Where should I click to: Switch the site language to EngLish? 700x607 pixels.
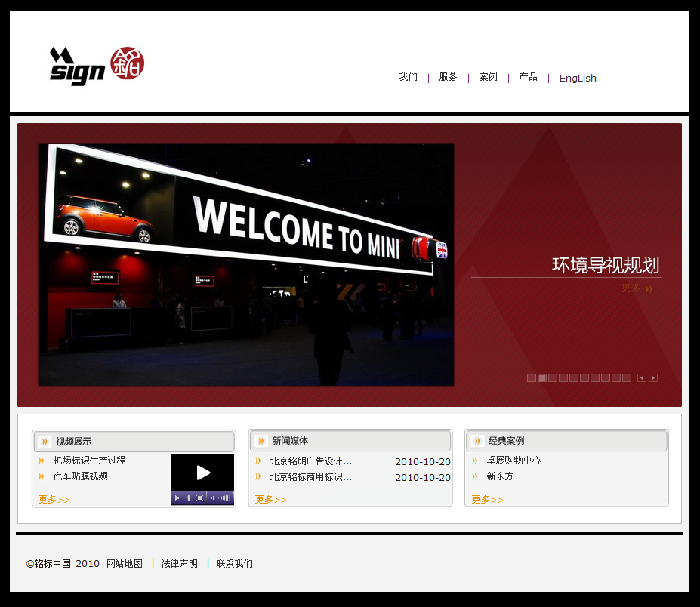click(x=578, y=78)
